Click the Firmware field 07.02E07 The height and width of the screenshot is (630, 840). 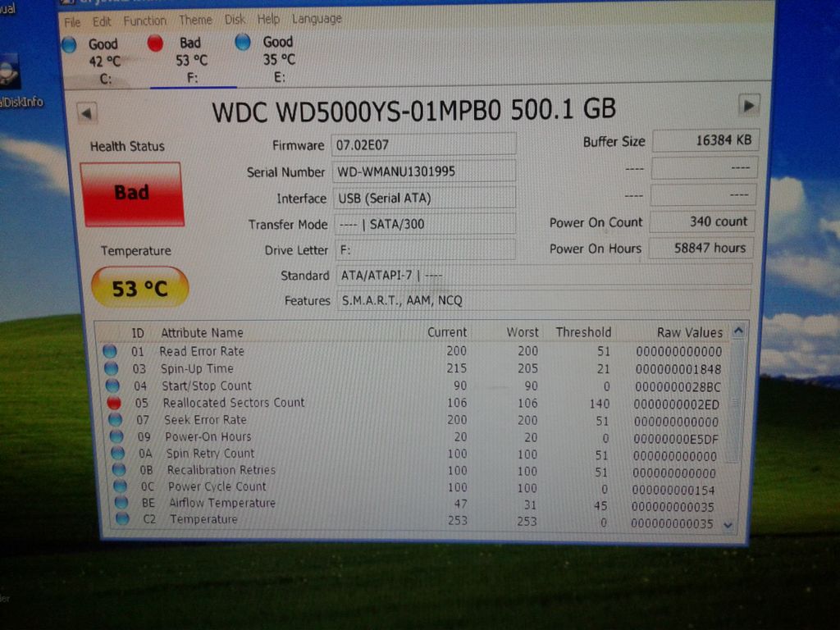(424, 144)
